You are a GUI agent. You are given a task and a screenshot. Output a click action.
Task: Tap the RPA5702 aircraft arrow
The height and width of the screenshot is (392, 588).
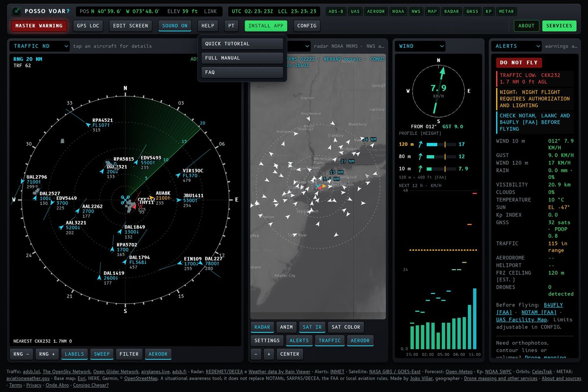click(x=112, y=249)
